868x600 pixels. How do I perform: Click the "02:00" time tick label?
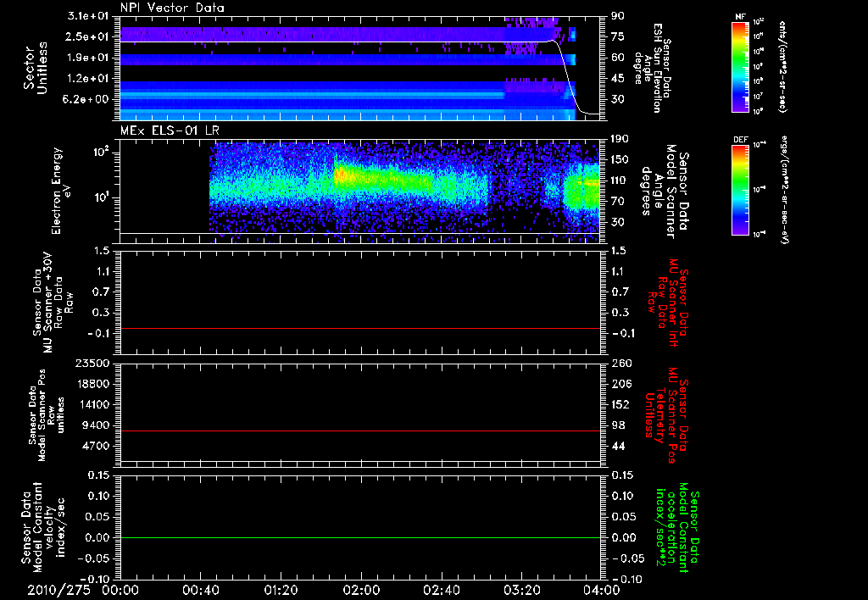coord(361,590)
